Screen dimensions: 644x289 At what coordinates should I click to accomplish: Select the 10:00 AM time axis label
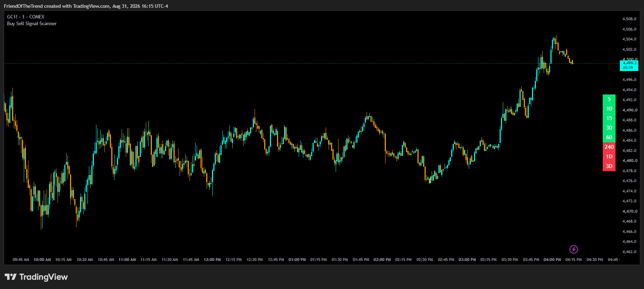(x=42, y=260)
